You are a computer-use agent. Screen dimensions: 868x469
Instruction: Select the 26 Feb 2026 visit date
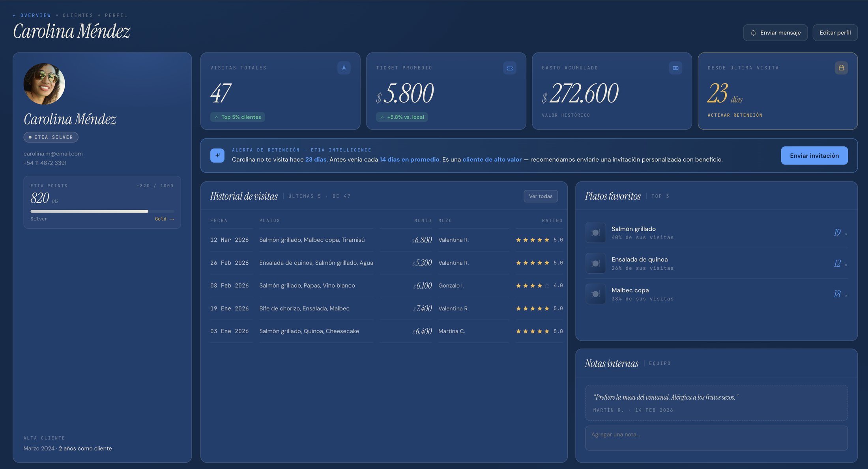click(x=230, y=263)
